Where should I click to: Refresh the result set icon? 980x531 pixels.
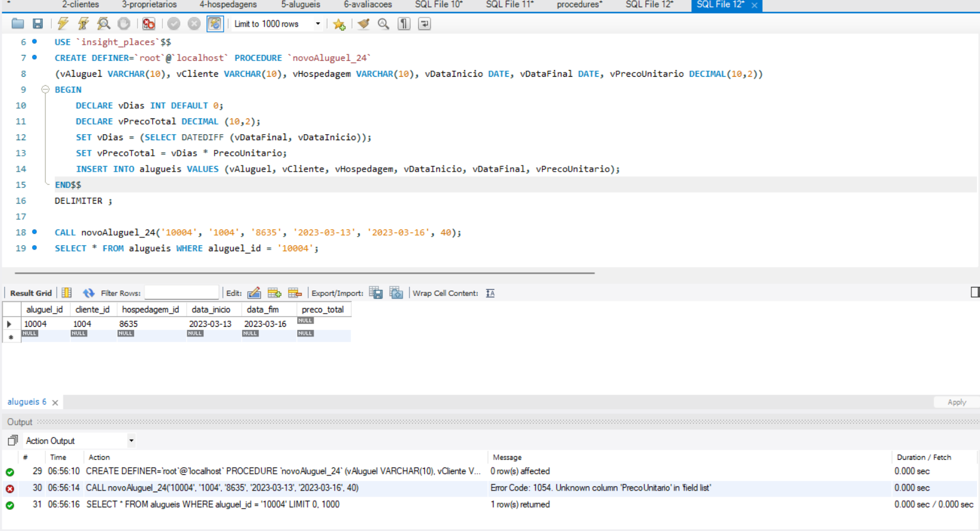click(89, 293)
